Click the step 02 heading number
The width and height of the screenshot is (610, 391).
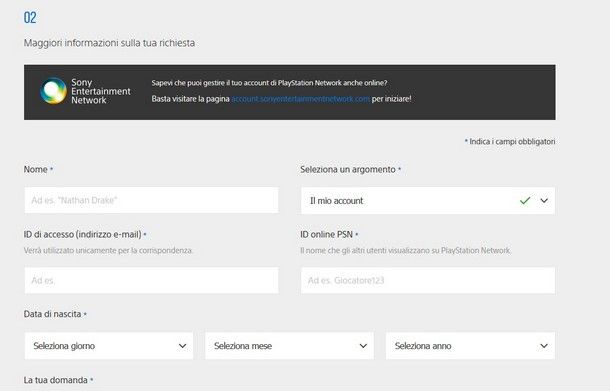pyautogui.click(x=30, y=18)
